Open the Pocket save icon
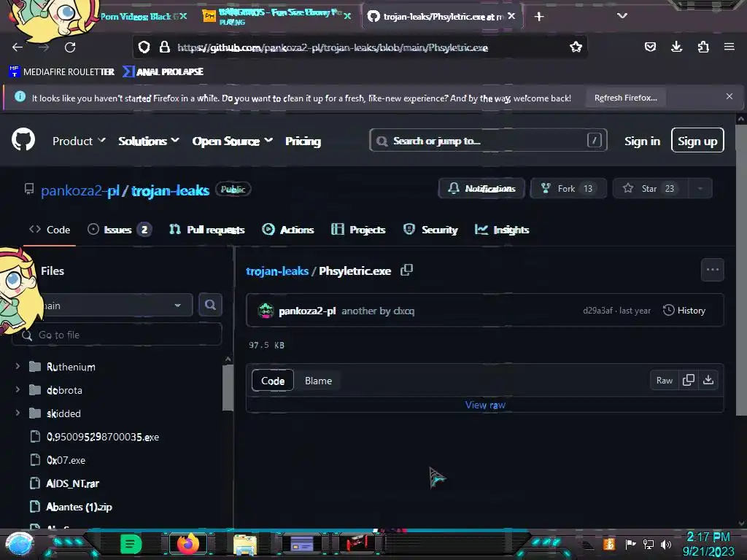Image resolution: width=747 pixels, height=560 pixels. 650,47
